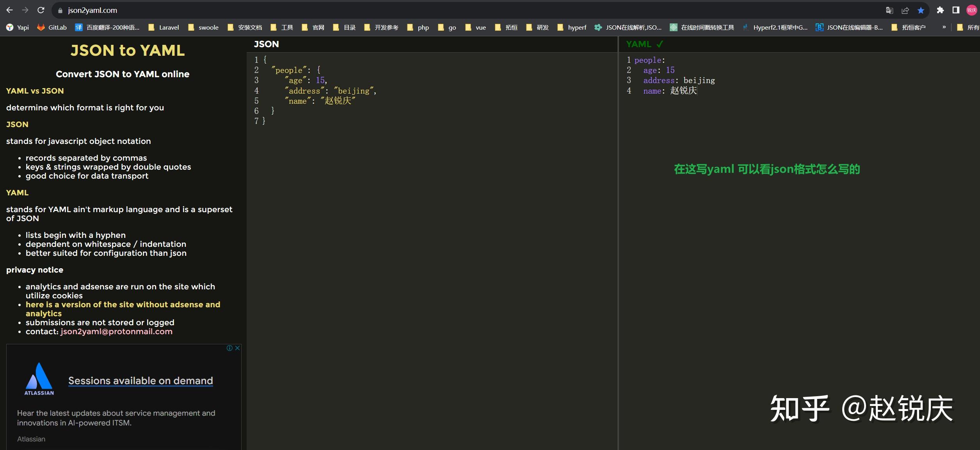Image resolution: width=980 pixels, height=450 pixels.
Task: Close the Atlassian ad
Action: (237, 348)
